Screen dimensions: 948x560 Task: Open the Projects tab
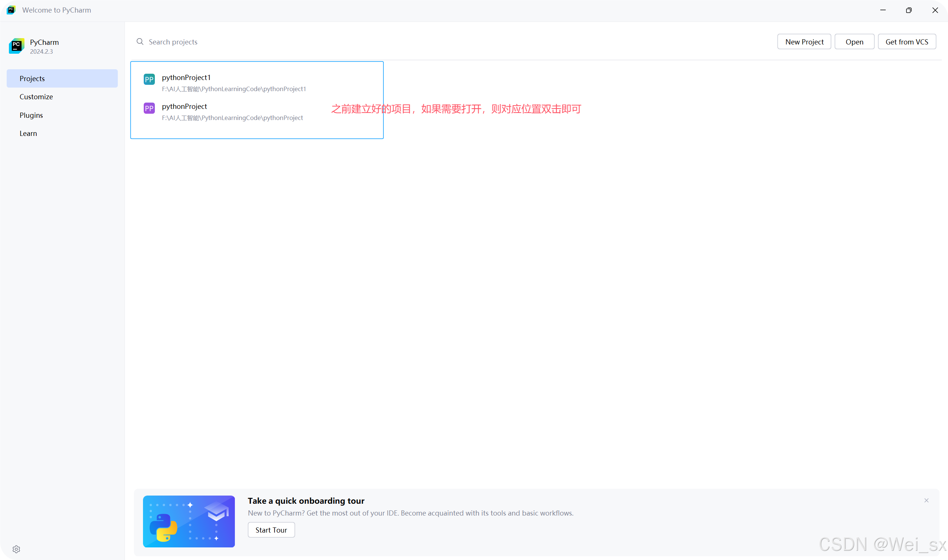[62, 79]
